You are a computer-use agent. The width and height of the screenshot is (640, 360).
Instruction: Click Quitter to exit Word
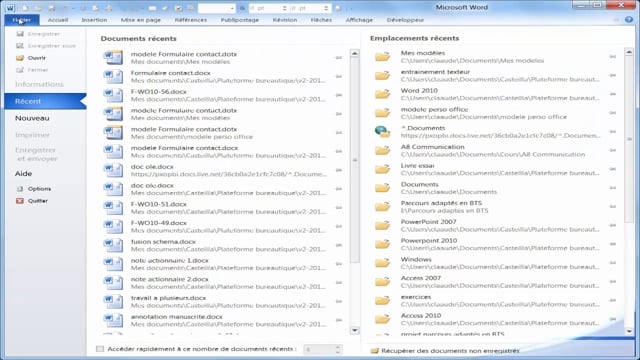point(32,201)
